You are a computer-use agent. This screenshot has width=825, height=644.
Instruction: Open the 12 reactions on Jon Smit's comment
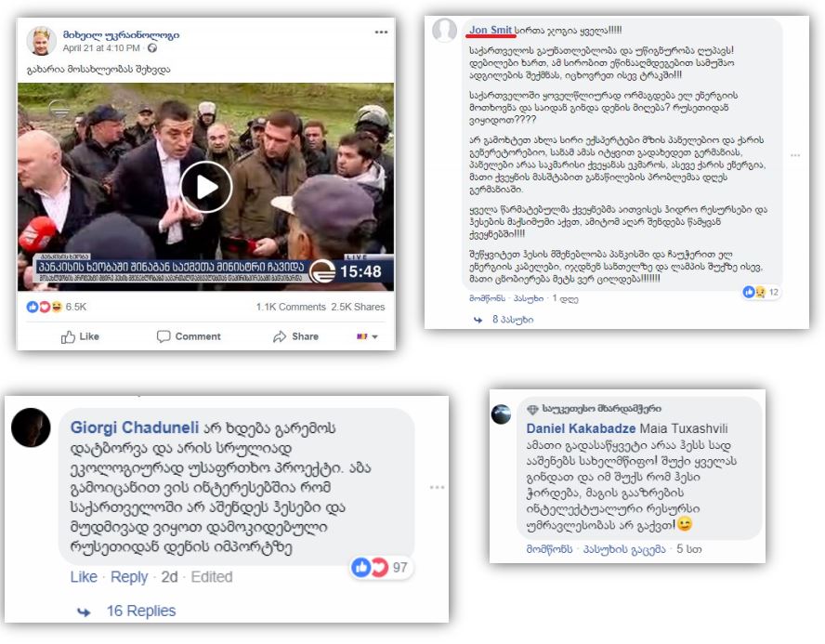(761, 292)
